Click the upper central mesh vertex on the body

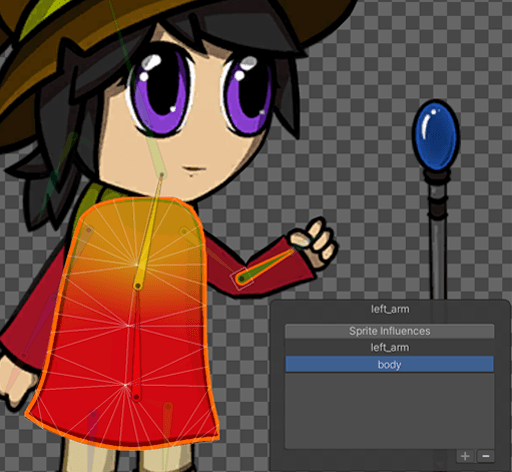[x=136, y=264]
